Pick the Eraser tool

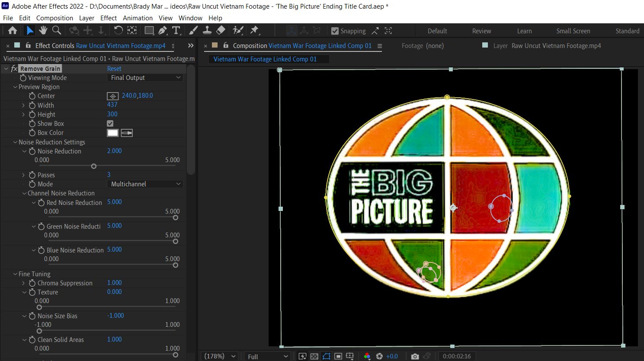(221, 30)
